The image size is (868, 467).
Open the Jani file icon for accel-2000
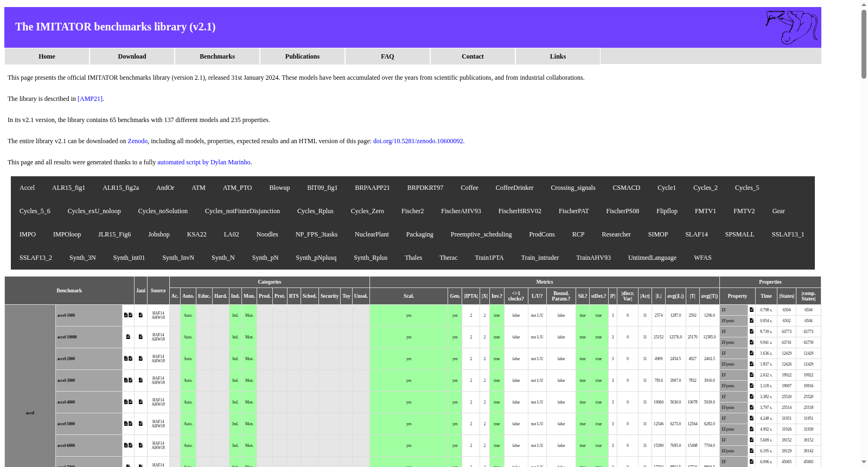click(x=141, y=359)
